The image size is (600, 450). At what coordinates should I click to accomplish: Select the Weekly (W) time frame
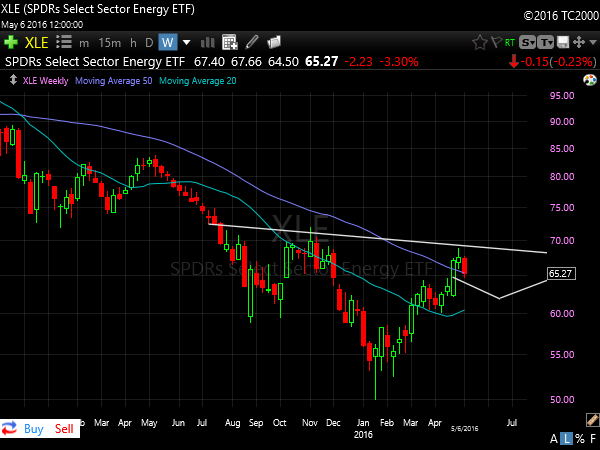tap(168, 42)
